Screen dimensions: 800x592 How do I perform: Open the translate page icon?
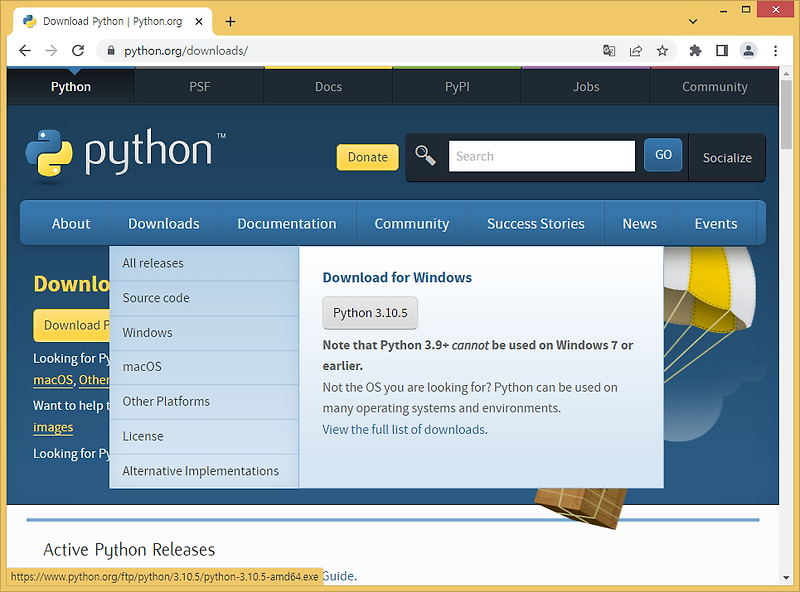pos(609,51)
